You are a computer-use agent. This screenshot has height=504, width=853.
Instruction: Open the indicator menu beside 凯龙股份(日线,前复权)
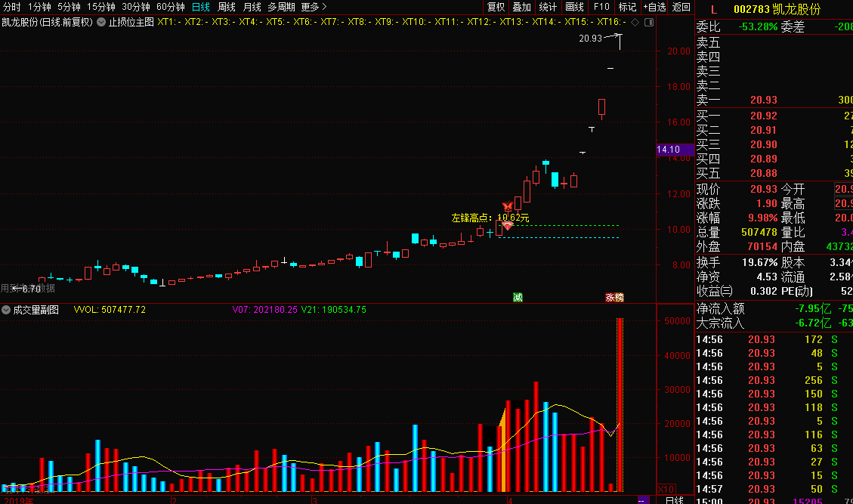click(x=101, y=23)
